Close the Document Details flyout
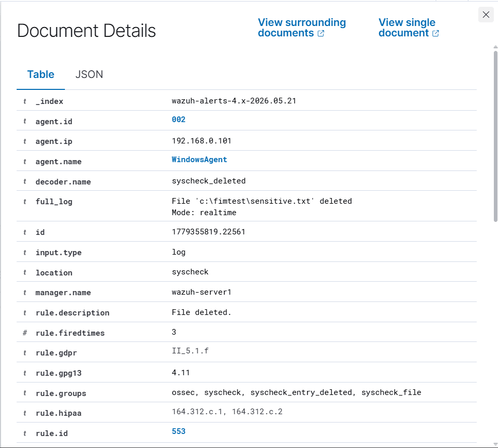The image size is (498, 448). (486, 15)
